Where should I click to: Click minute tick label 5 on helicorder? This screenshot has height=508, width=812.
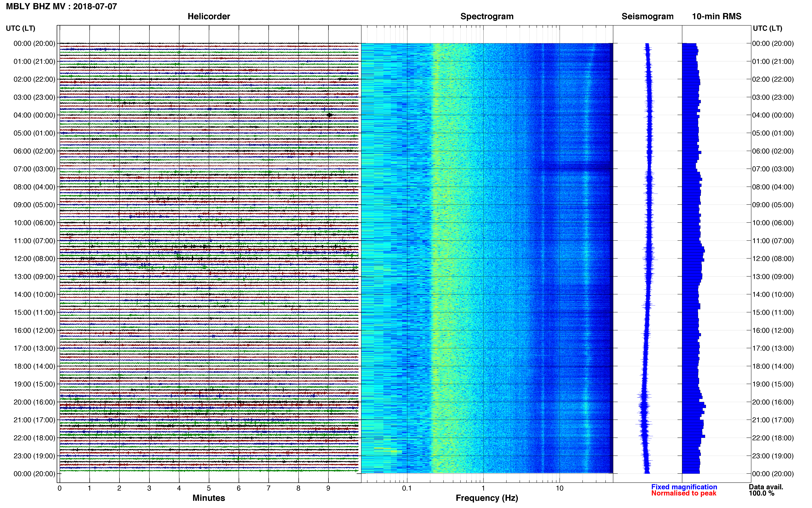pyautogui.click(x=209, y=488)
